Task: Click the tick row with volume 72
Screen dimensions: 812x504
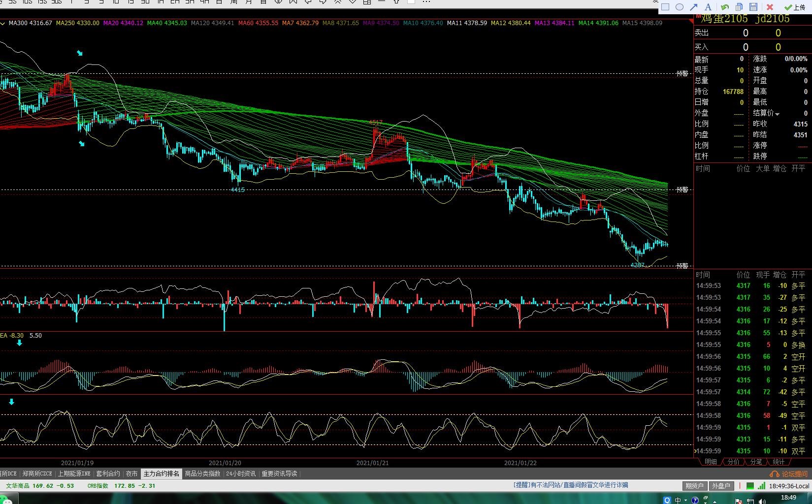Action: point(751,392)
